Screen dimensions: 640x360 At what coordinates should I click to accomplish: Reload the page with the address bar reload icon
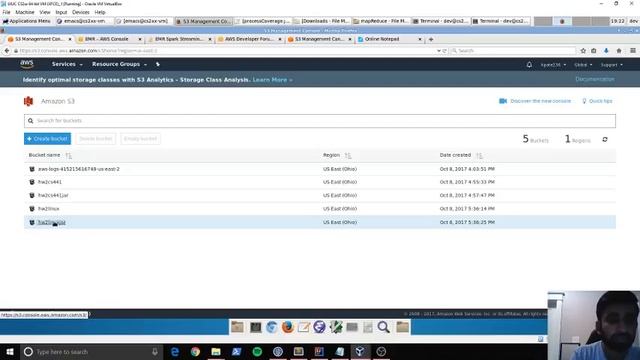click(x=444, y=51)
